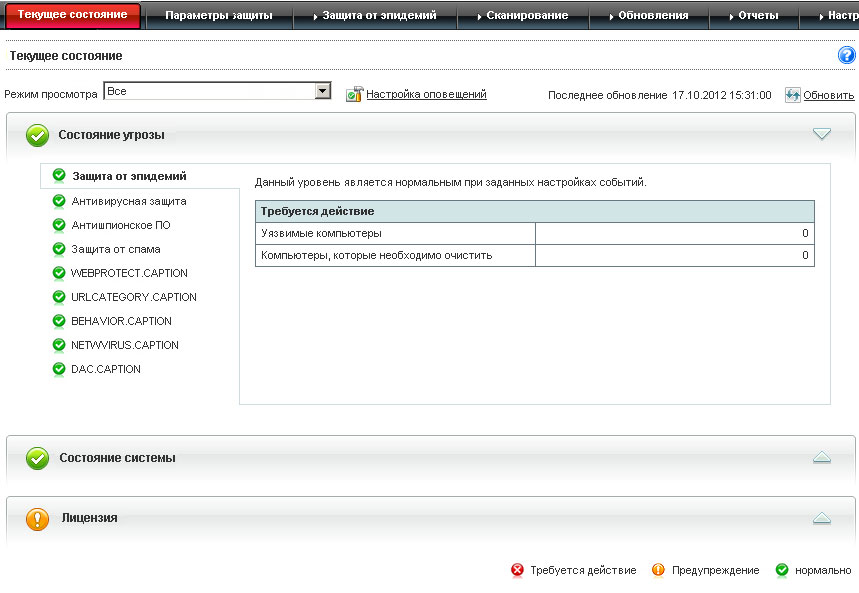Click green status icon of Состояние системы
Screen dimensions: 859x593
pyautogui.click(x=37, y=458)
